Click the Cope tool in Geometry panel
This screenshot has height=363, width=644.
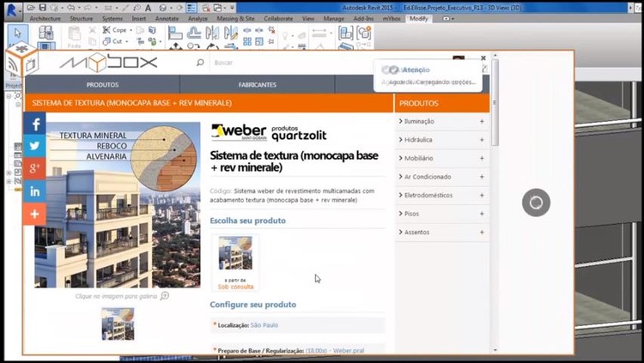(115, 30)
